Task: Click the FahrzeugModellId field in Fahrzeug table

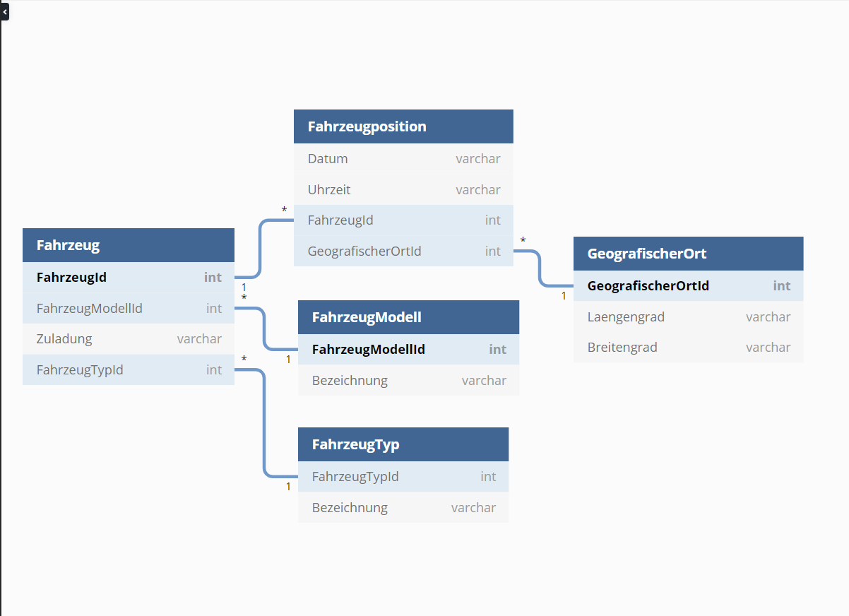Action: [x=129, y=308]
